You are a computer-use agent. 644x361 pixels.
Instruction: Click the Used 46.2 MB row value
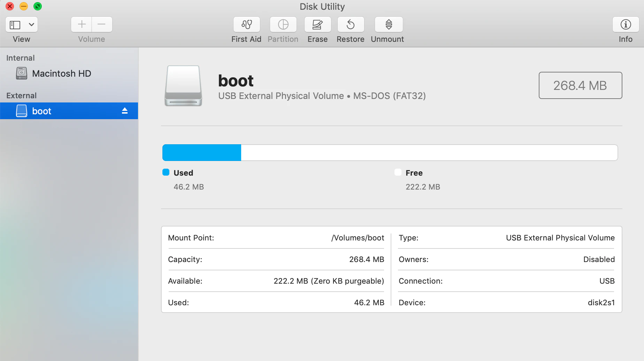pyautogui.click(x=369, y=302)
